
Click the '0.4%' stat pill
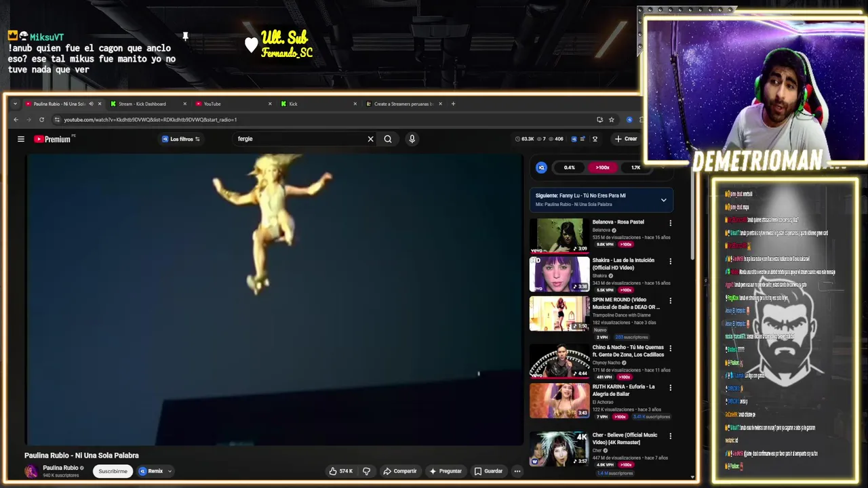569,167
